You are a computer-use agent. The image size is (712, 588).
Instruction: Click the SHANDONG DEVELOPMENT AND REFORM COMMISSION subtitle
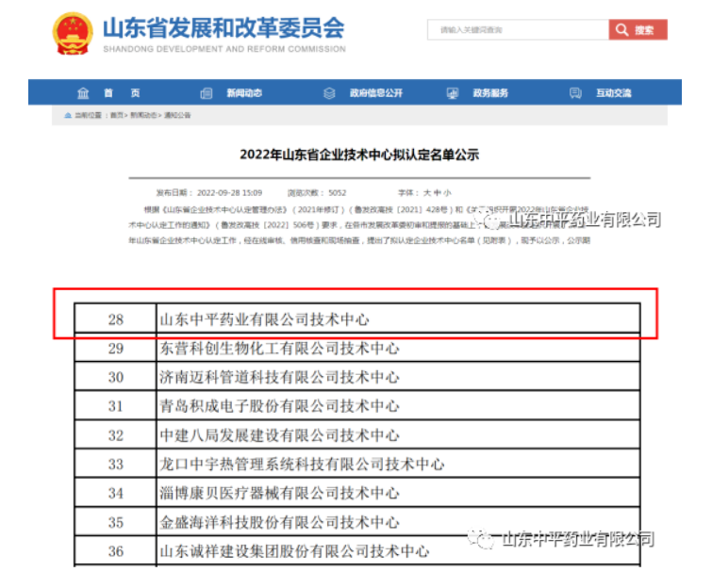coord(224,49)
